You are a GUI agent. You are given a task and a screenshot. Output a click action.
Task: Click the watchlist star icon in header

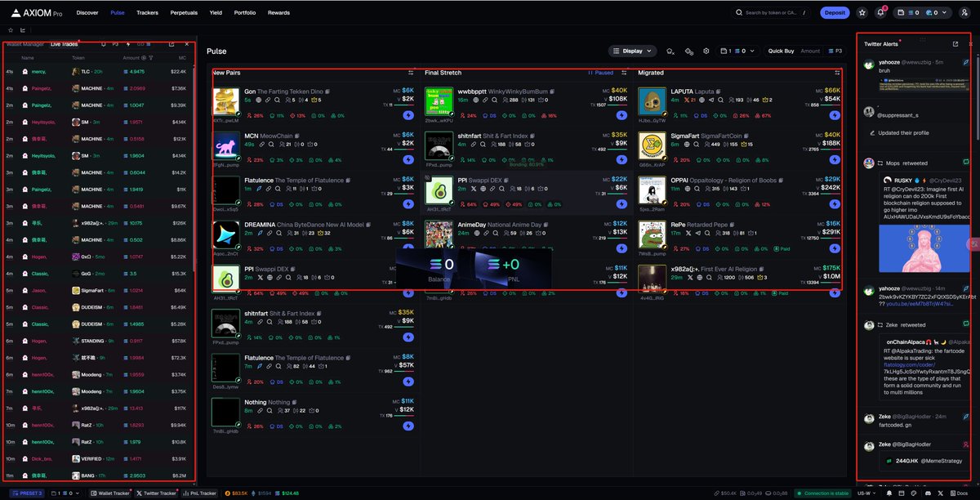tap(862, 13)
